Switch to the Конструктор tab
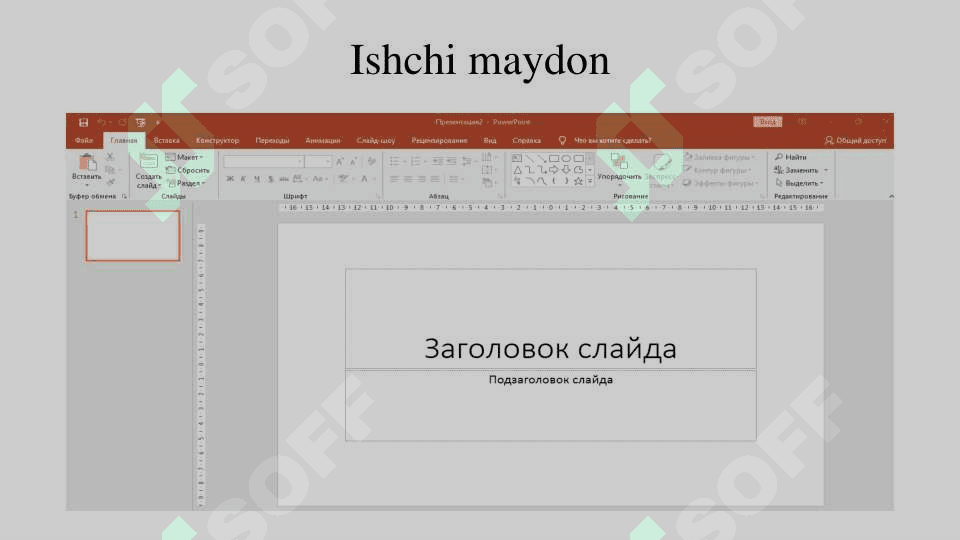The width and height of the screenshot is (960, 540). tap(217, 140)
